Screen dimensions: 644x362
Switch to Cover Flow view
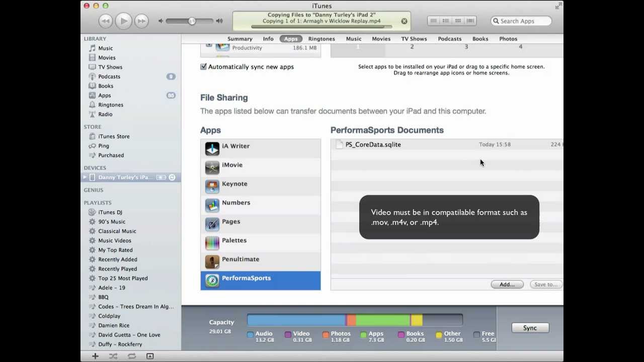(x=470, y=21)
